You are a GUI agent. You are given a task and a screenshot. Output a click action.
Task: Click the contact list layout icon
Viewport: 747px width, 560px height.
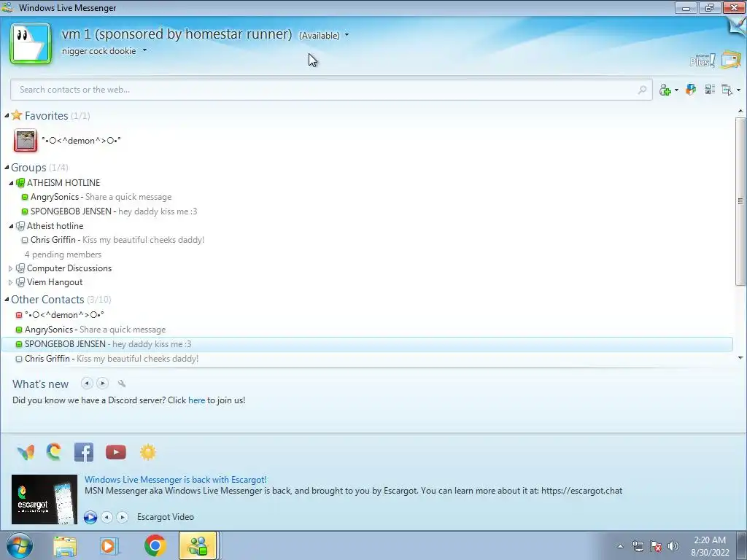[x=710, y=89]
